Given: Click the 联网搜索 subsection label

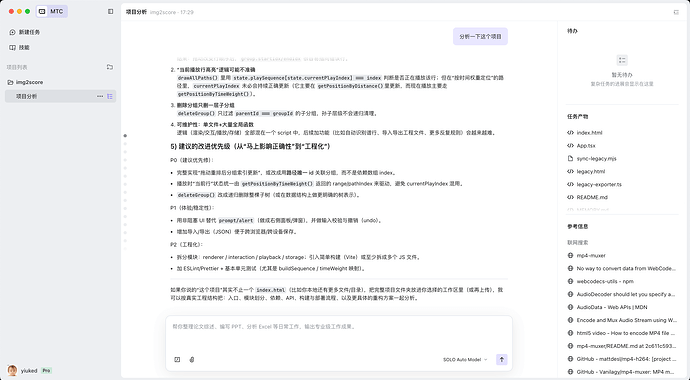Looking at the screenshot, I should (x=577, y=243).
